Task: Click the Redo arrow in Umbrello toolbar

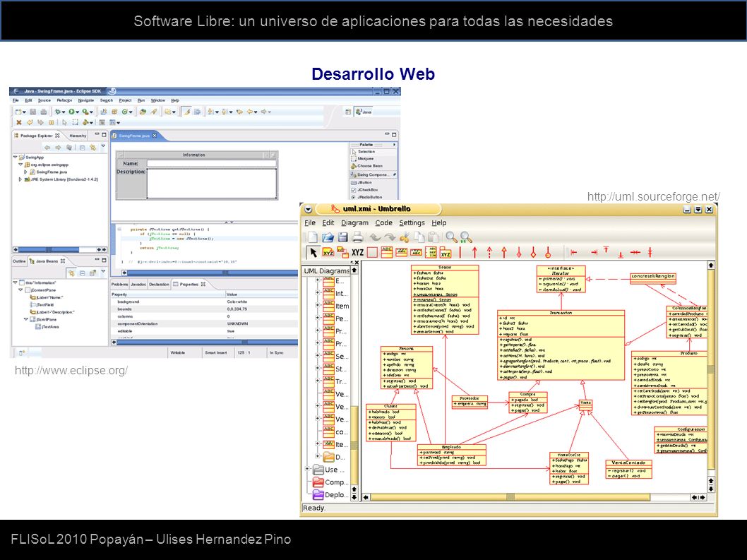Action: (x=390, y=237)
